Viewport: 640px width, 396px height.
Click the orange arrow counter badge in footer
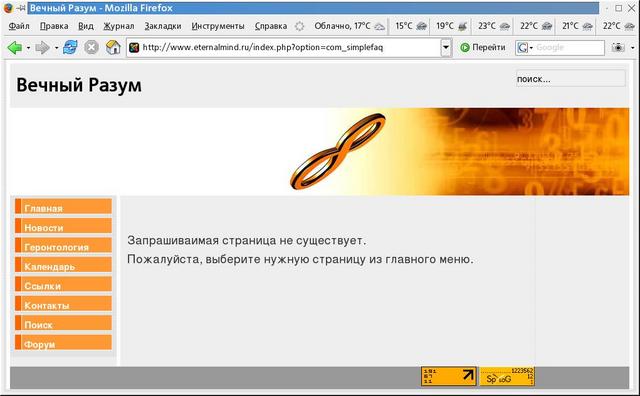pyautogui.click(x=449, y=376)
